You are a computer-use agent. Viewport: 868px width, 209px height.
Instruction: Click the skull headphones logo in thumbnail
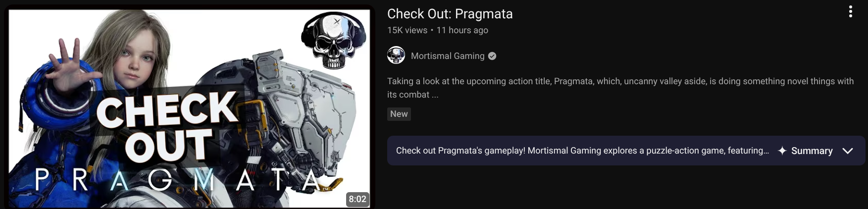[x=333, y=40]
